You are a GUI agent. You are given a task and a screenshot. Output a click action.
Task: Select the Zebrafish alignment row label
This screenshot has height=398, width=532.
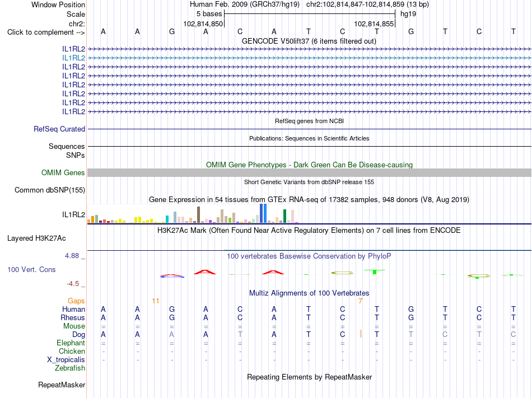click(70, 368)
